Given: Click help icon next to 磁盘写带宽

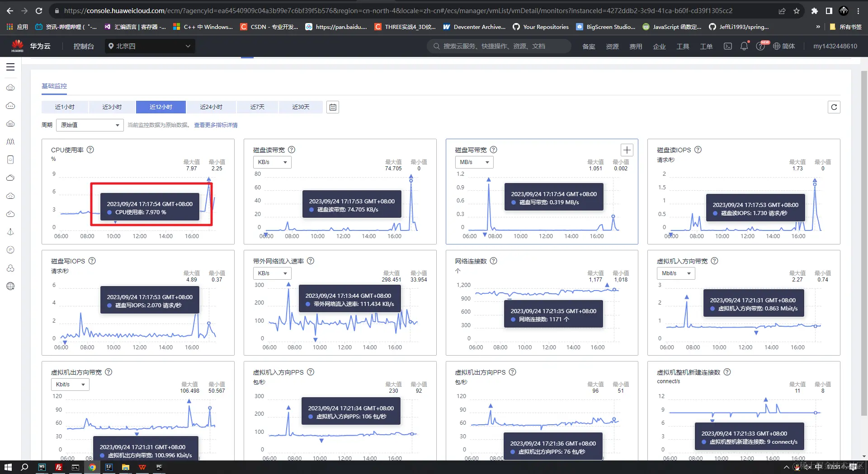Looking at the screenshot, I should point(494,150).
